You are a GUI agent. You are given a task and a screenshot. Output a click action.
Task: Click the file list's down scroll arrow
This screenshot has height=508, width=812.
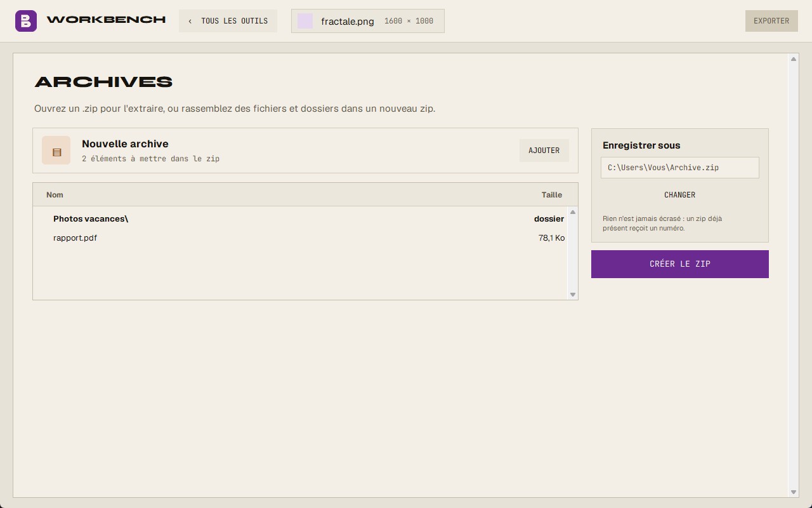point(573,294)
